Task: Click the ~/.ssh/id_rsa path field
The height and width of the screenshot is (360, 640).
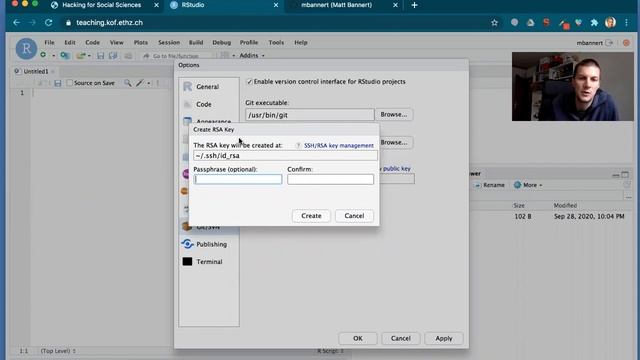Action: coord(285,156)
